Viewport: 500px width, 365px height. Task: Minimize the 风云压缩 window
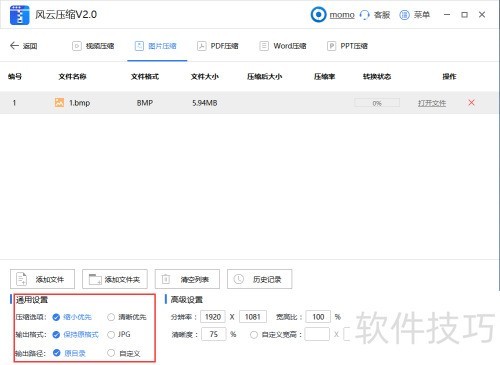pos(447,15)
